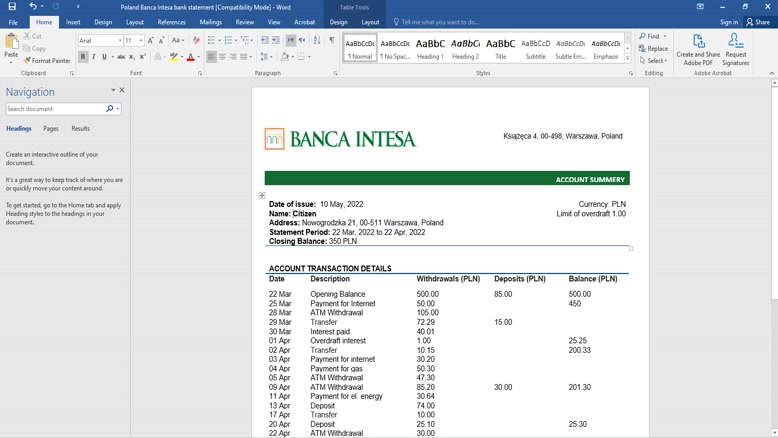
Task: Click the Share button
Action: pyautogui.click(x=757, y=22)
